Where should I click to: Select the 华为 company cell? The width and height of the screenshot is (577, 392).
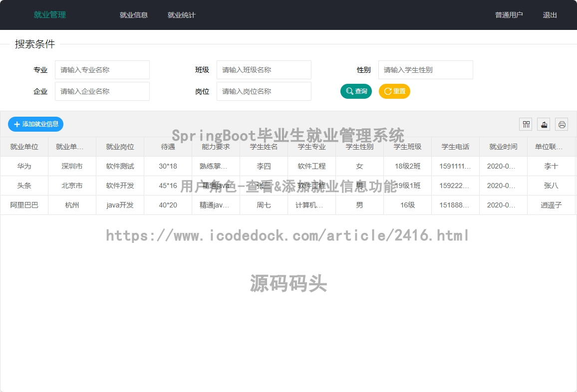tap(24, 166)
